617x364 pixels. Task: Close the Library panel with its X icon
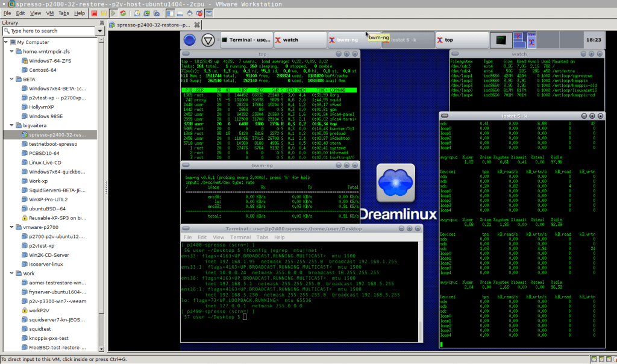[102, 23]
